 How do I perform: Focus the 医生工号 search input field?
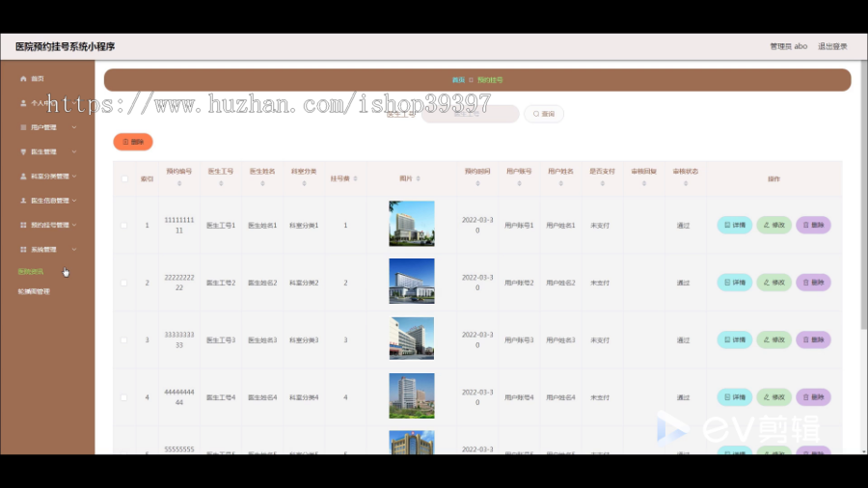470,114
